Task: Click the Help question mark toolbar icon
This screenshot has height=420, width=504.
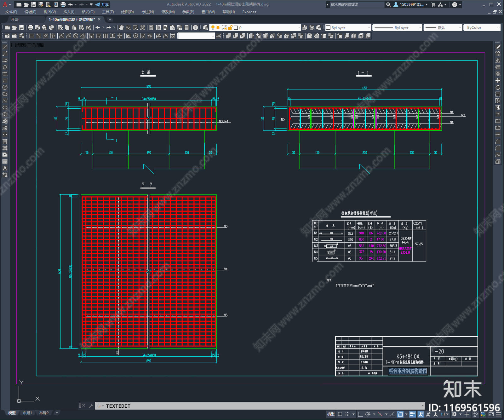Action: [196, 28]
